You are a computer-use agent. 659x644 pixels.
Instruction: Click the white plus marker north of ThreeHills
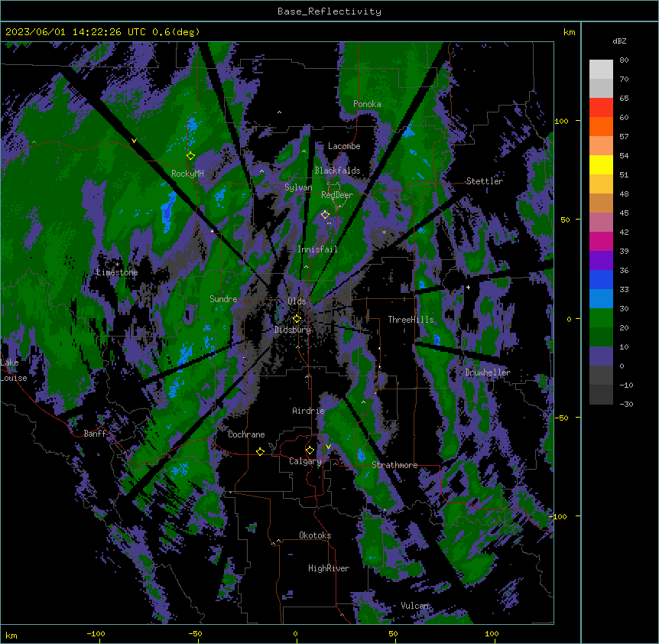click(468, 287)
